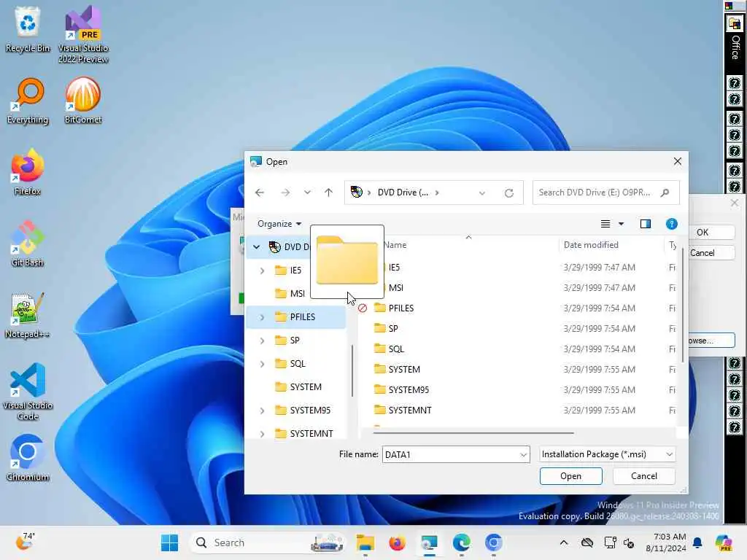Open the Recycle Bin desktop icon

[x=27, y=29]
